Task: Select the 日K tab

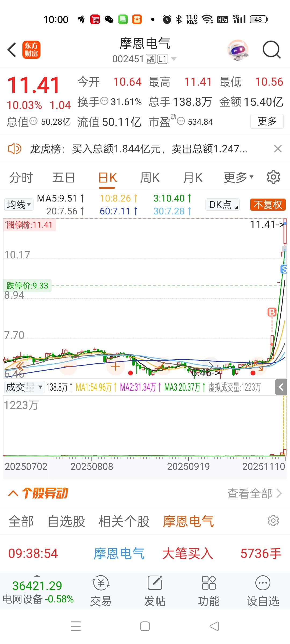Action: click(x=107, y=177)
